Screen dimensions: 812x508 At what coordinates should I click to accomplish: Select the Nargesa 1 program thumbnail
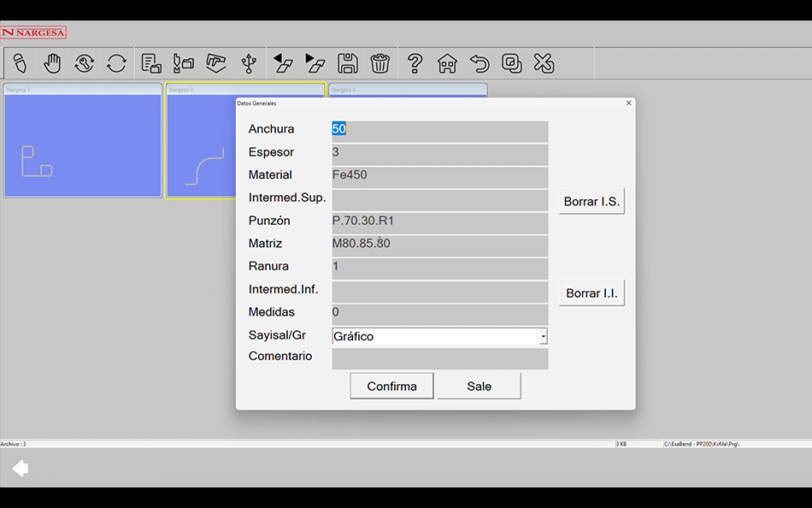83,145
